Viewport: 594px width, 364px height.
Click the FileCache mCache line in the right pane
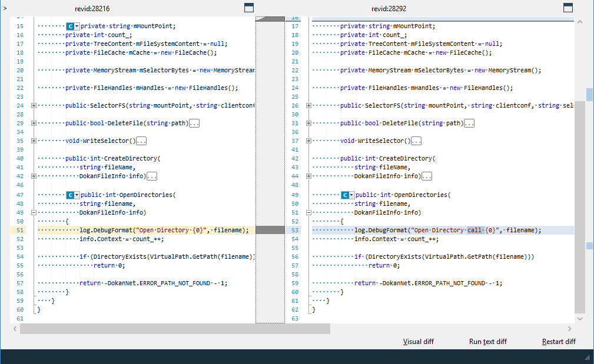[416, 52]
